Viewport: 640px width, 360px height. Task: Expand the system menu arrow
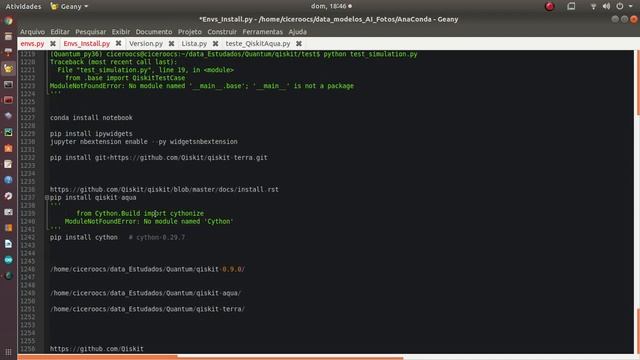coord(630,6)
